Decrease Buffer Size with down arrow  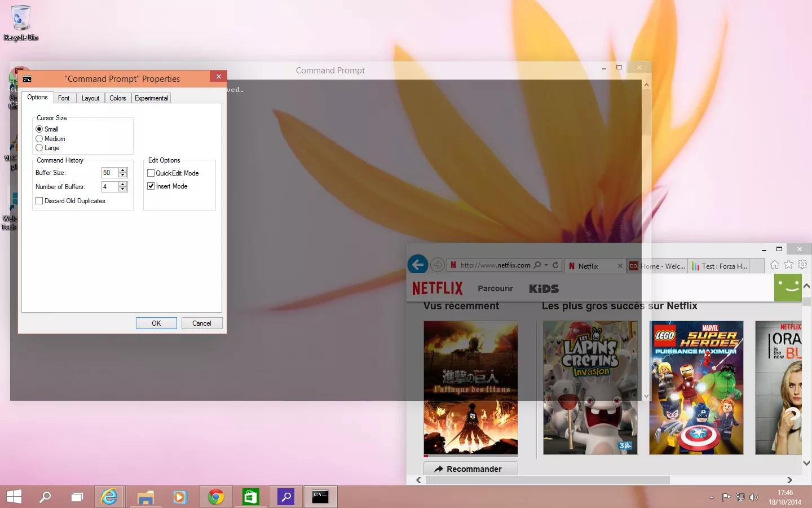[123, 175]
